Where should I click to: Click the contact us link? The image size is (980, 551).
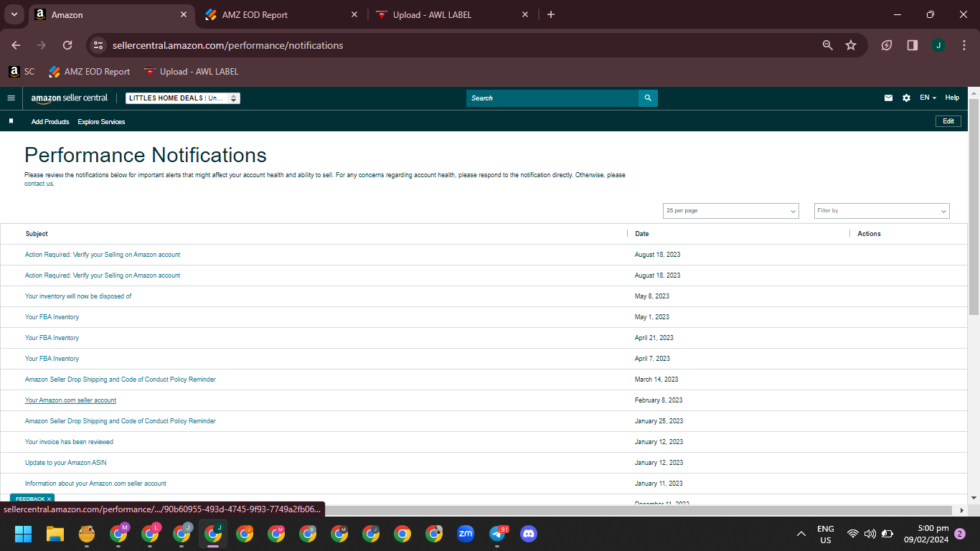[39, 184]
